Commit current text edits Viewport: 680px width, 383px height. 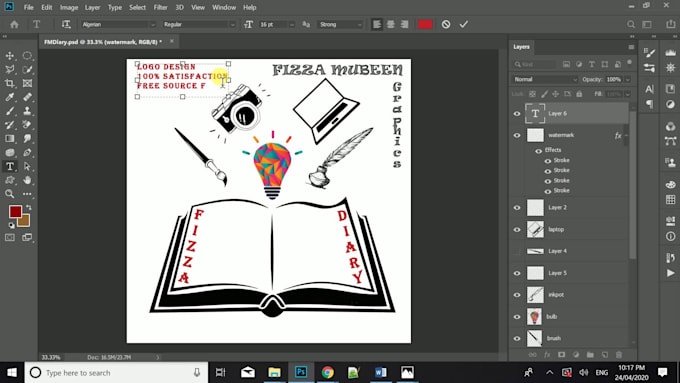(x=464, y=24)
